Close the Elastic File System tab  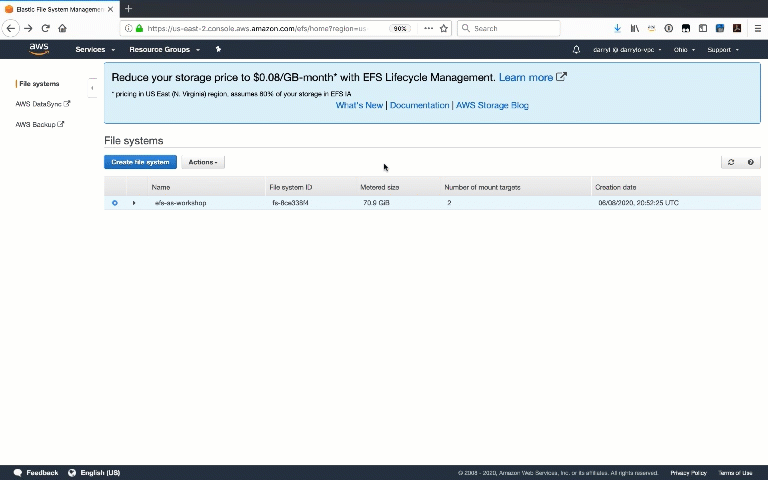pyautogui.click(x=111, y=9)
